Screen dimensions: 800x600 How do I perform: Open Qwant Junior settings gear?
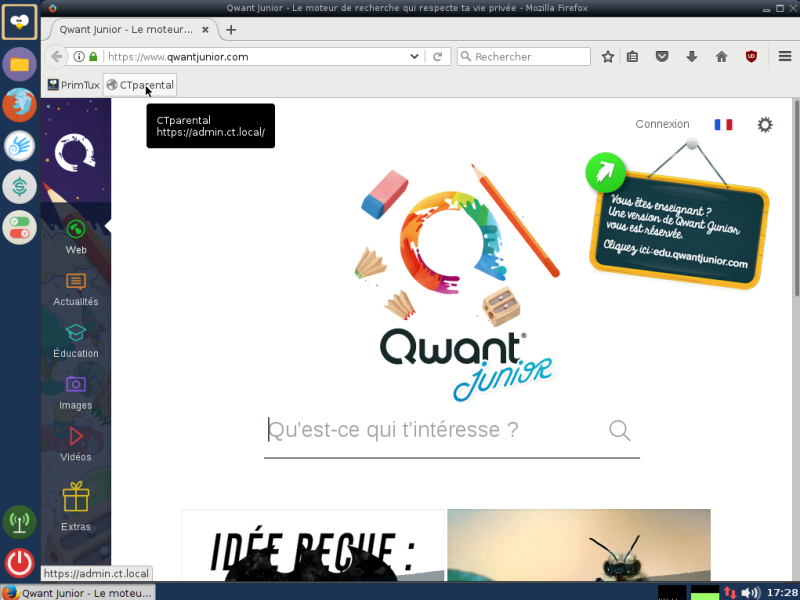point(764,124)
